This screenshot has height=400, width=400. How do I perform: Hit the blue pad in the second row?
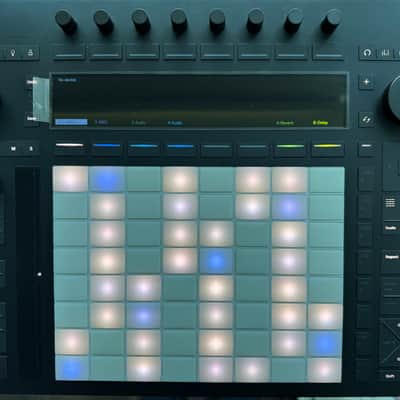289,207
